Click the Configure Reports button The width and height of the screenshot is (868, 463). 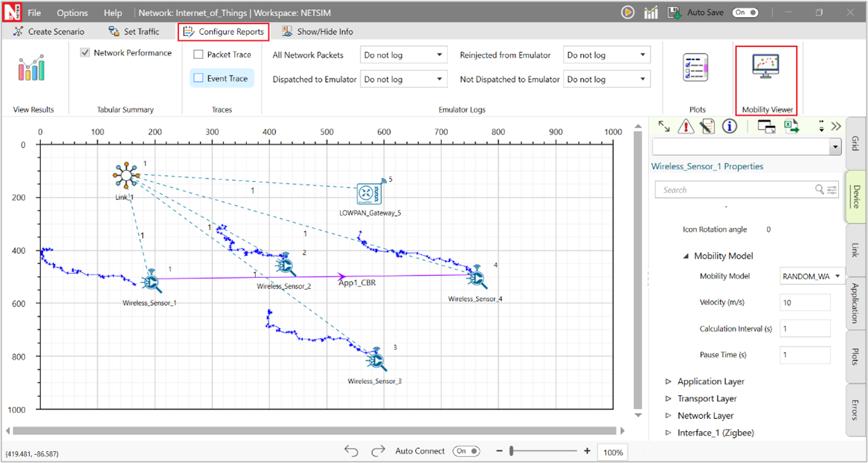pyautogui.click(x=223, y=32)
